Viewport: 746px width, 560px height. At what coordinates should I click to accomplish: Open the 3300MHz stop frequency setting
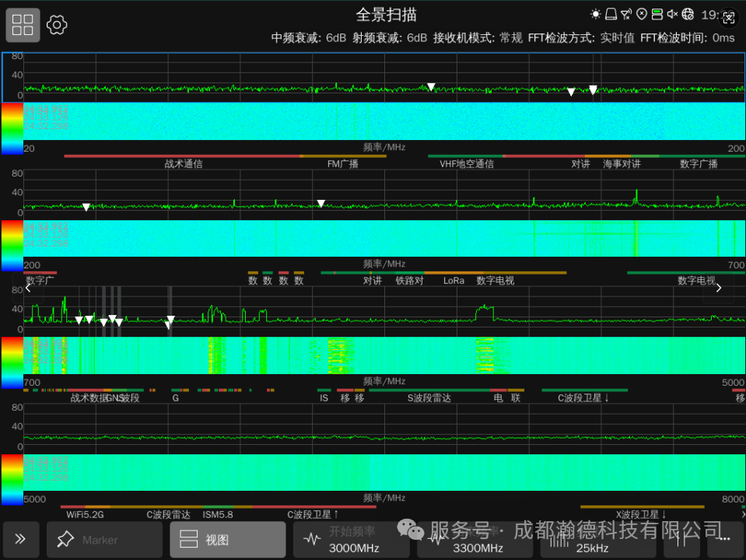(x=475, y=540)
